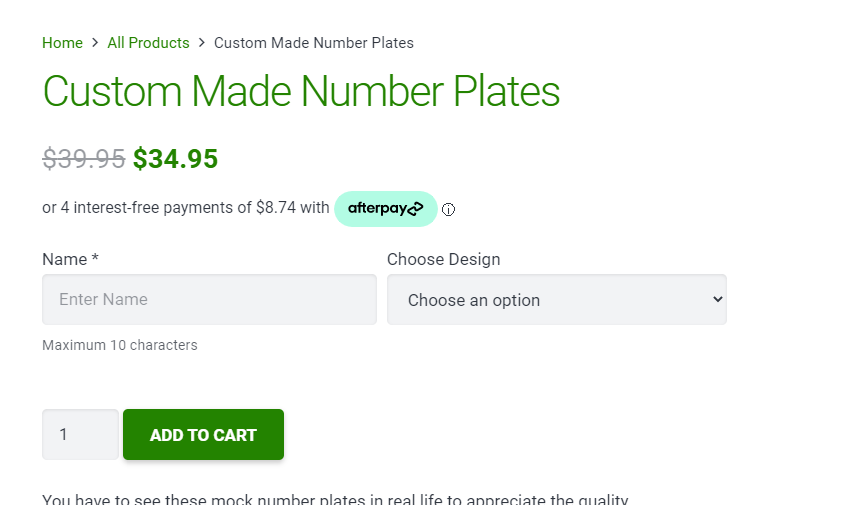Click the current page breadcrumb text
Image resolution: width=842 pixels, height=505 pixels.
(x=314, y=43)
